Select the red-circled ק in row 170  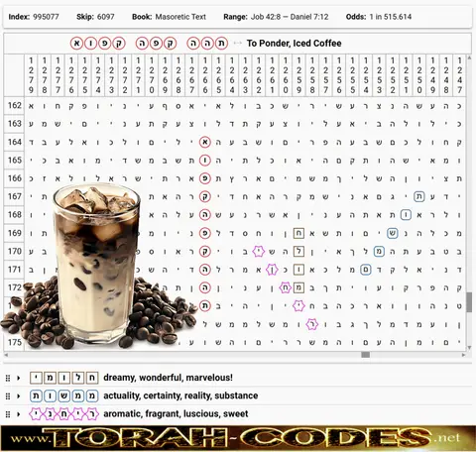point(205,252)
